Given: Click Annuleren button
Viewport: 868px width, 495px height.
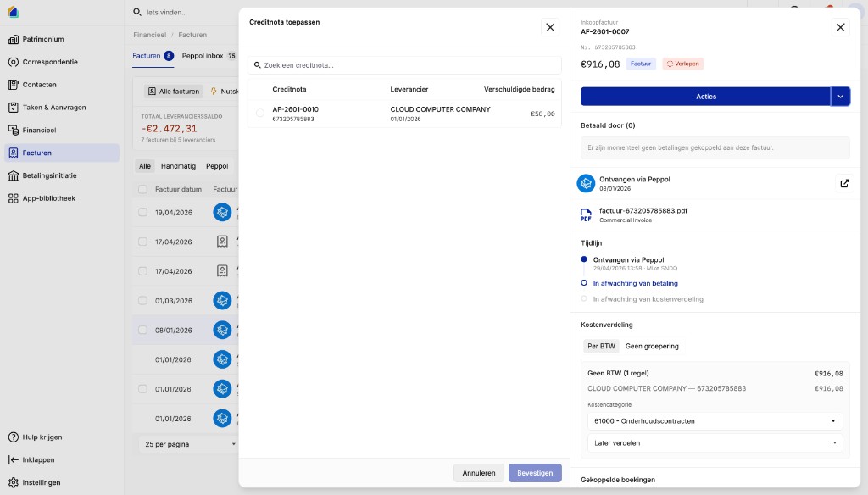Looking at the screenshot, I should 479,473.
